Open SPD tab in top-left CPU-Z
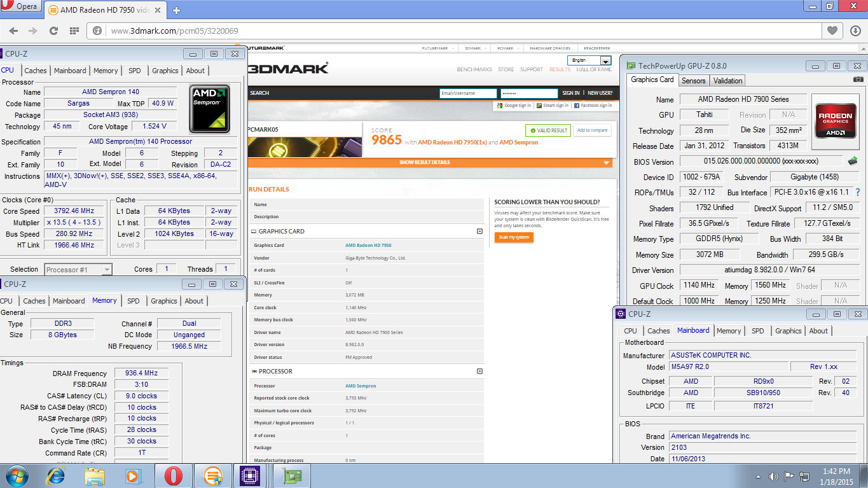Viewport: 868px width, 488px height. click(135, 71)
